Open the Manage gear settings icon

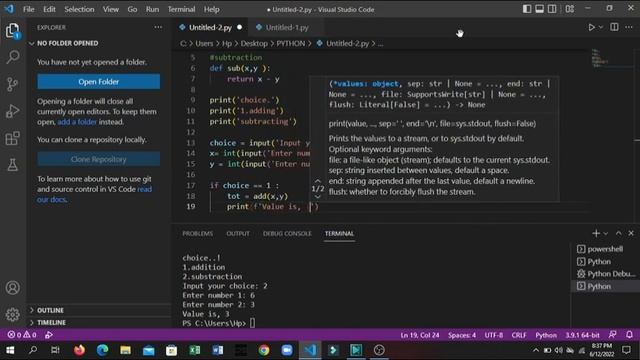click(13, 314)
